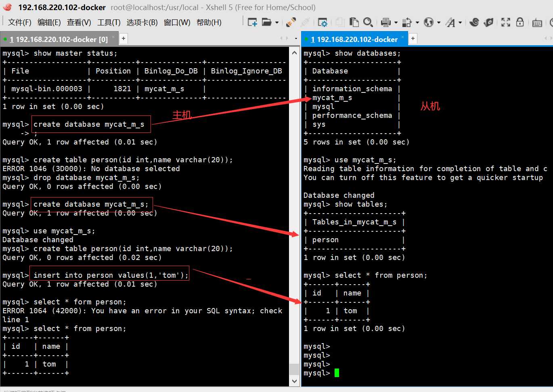Open the 文件(F) menu

point(19,23)
